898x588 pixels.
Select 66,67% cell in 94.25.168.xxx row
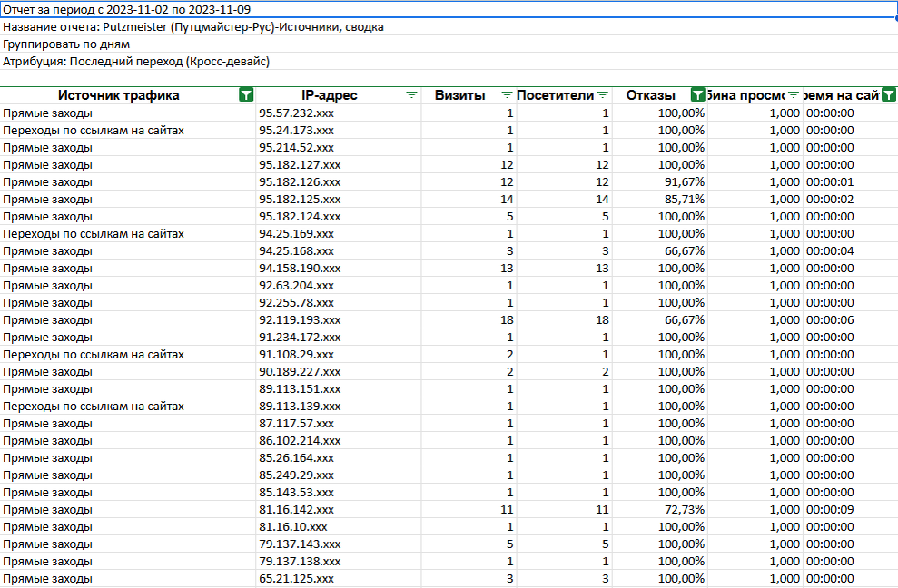point(660,250)
